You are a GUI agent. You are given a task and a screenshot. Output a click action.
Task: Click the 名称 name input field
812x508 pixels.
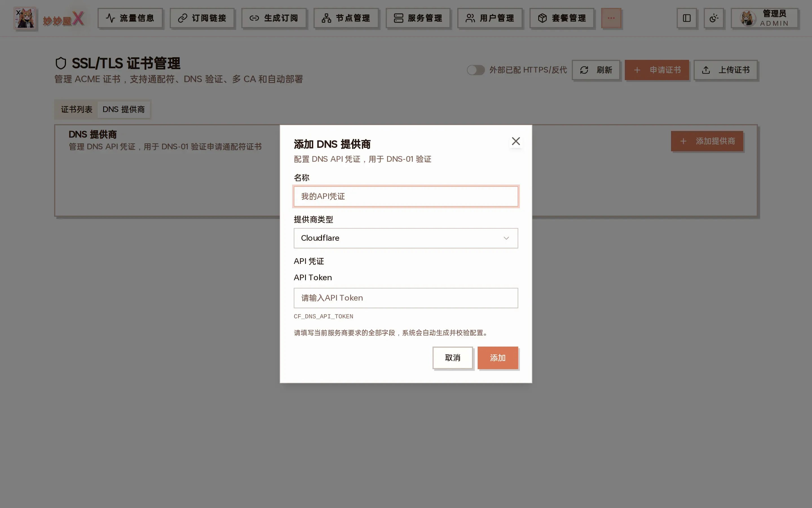(406, 196)
